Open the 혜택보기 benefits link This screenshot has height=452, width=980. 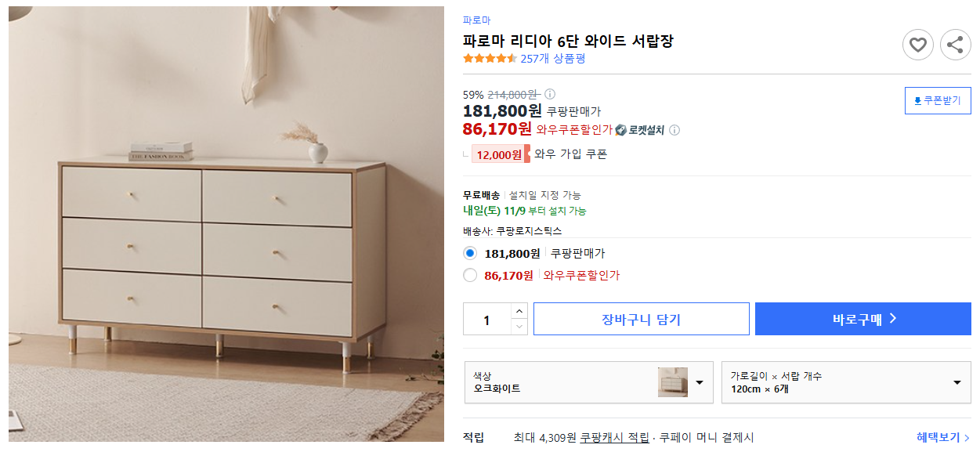pos(938,436)
